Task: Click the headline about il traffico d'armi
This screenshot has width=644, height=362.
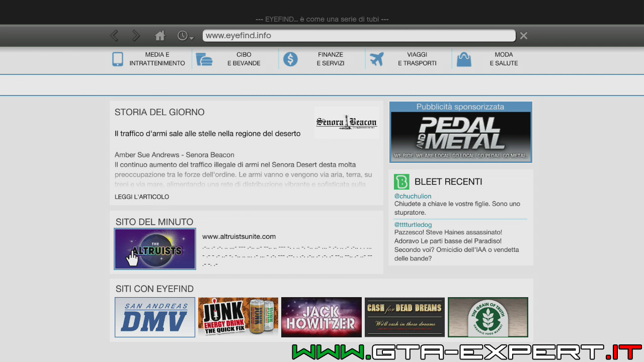Action: [207, 134]
